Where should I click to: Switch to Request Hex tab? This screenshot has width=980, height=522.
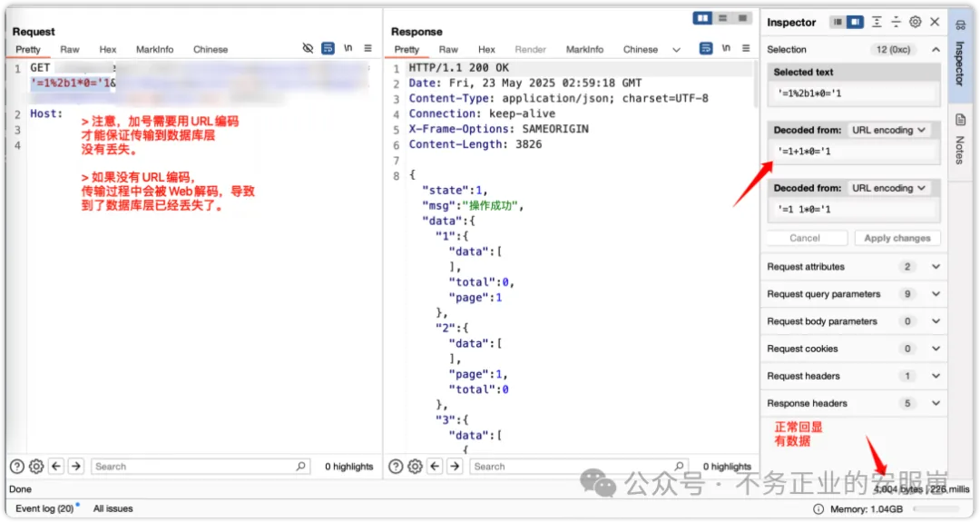[107, 49]
